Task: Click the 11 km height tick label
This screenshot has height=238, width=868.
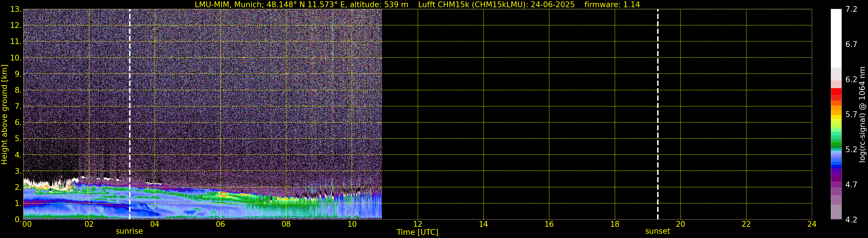Action: [16, 41]
